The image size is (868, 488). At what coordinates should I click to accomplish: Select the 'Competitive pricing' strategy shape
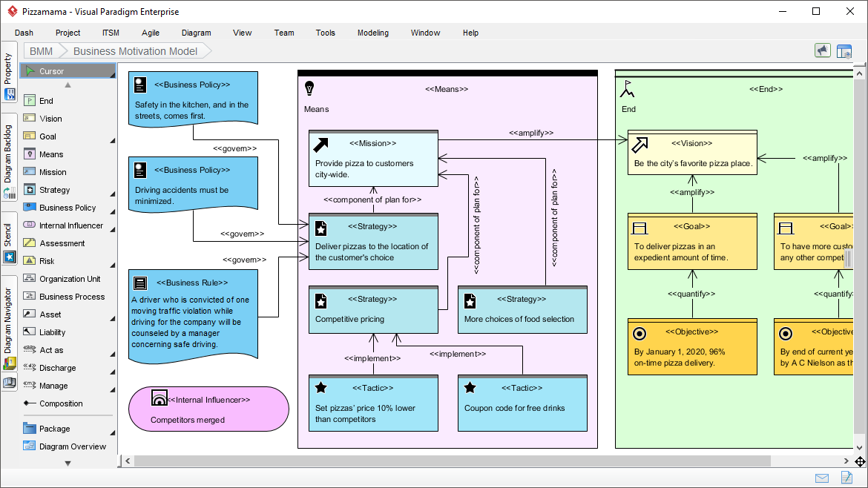pyautogui.click(x=373, y=310)
